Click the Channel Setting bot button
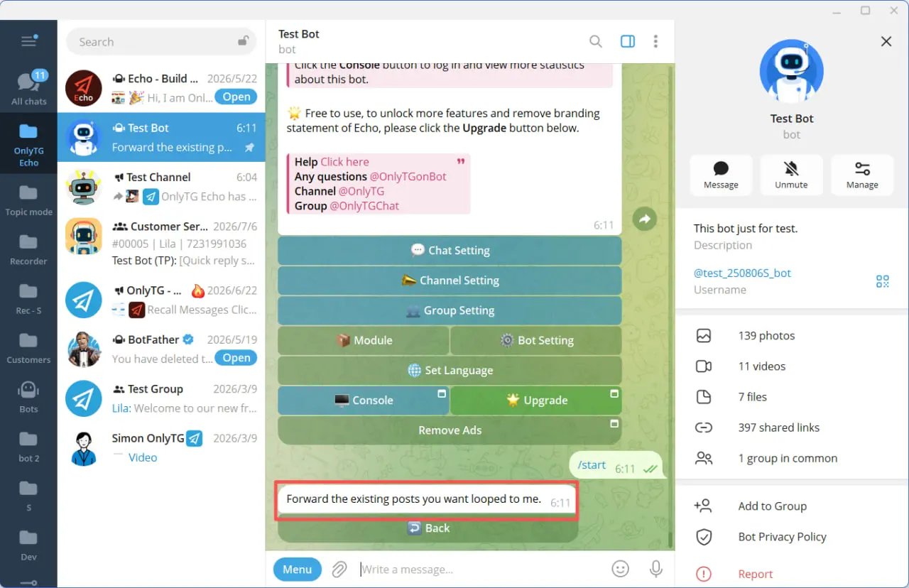This screenshot has height=588, width=909. pyautogui.click(x=450, y=281)
